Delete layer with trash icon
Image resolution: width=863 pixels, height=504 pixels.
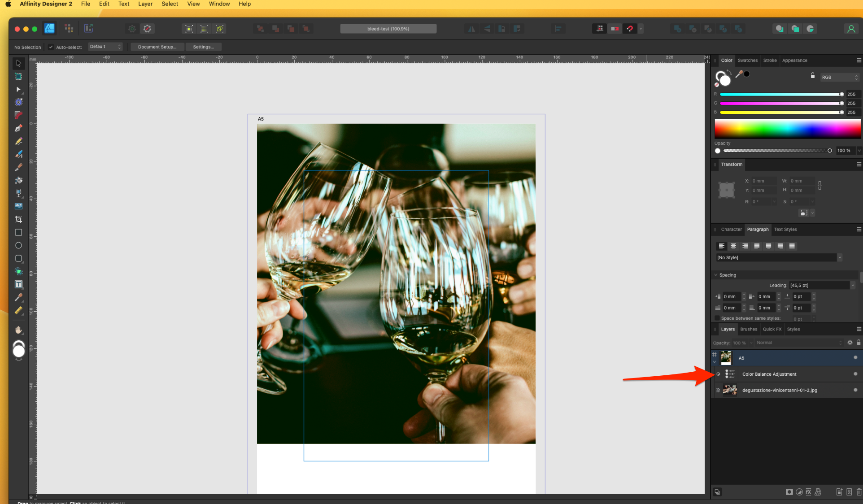tap(859, 492)
